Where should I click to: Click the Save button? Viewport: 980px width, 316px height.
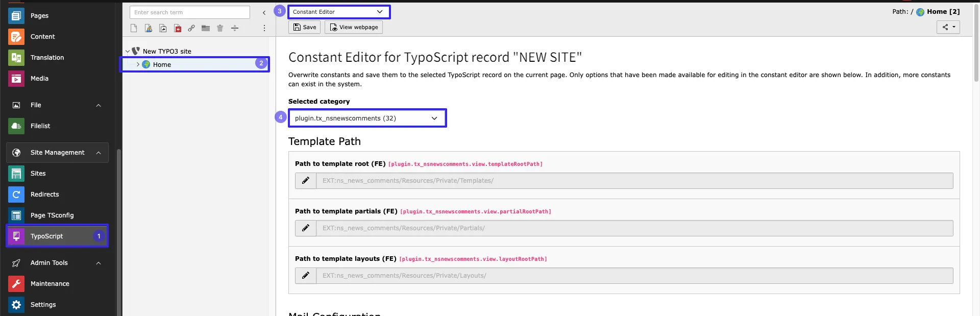click(x=304, y=27)
